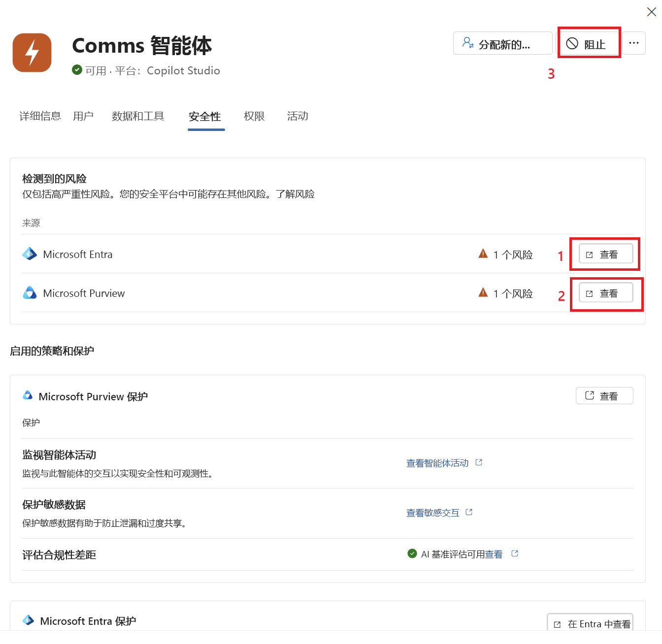Image resolution: width=662 pixels, height=644 pixels.
Task: Click the 来源 column header
Action: coord(31,223)
